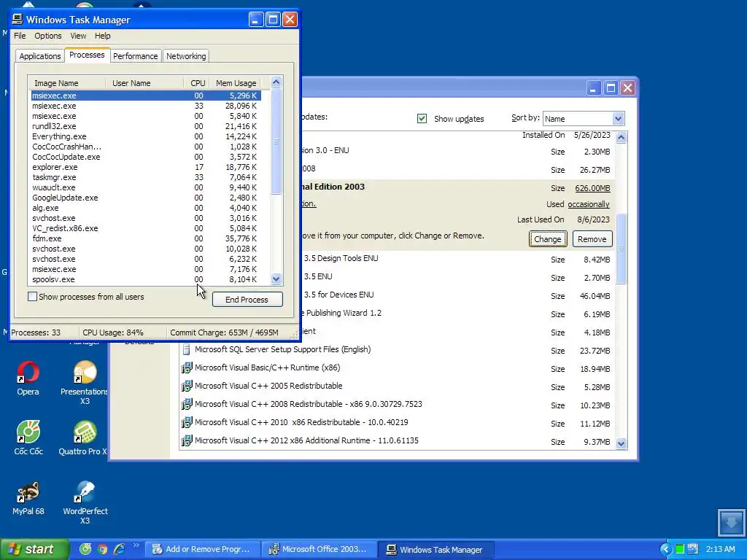Open the View menu in Task Manager
Image resolution: width=747 pixels, height=560 pixels.
tap(78, 36)
